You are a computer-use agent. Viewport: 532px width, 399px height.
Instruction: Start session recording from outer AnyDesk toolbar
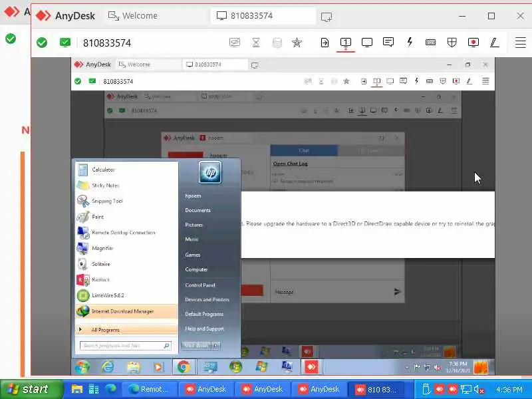(473, 43)
